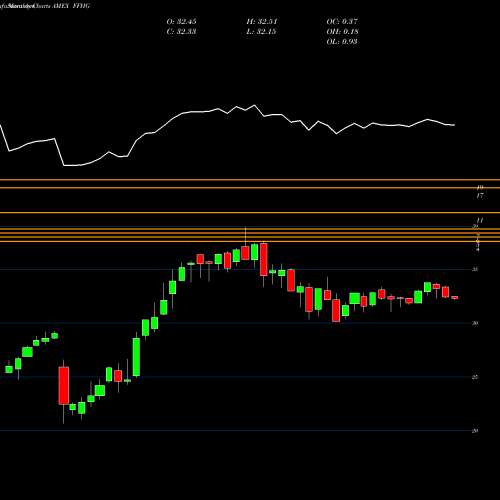Select the OH: 0.18 reading

(x=342, y=32)
